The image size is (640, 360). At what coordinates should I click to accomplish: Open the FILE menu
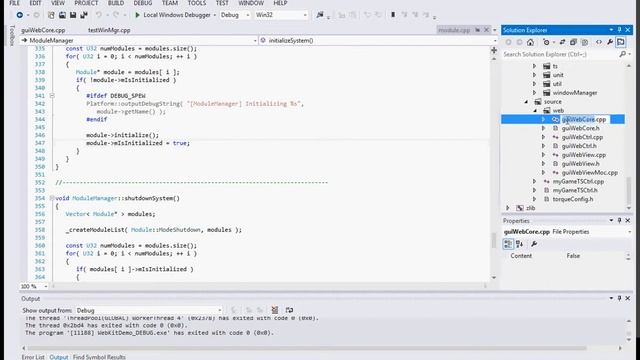click(15, 3)
